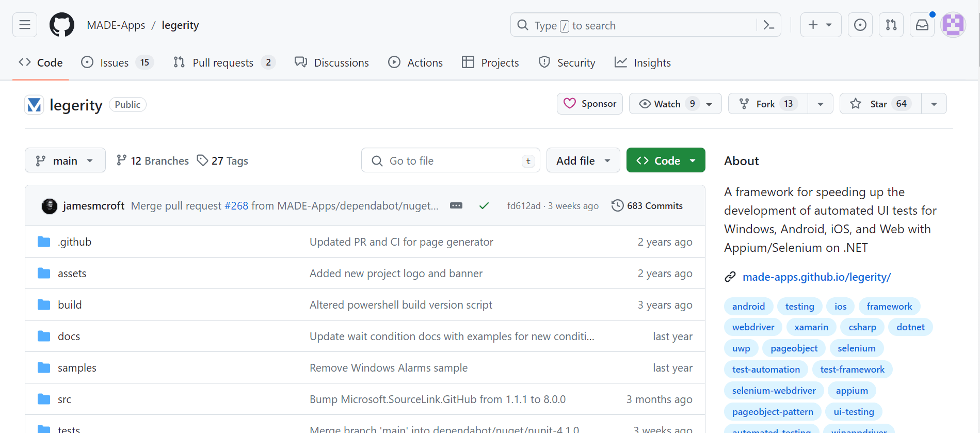Open the notifications inbox
980x433 pixels.
point(922,25)
